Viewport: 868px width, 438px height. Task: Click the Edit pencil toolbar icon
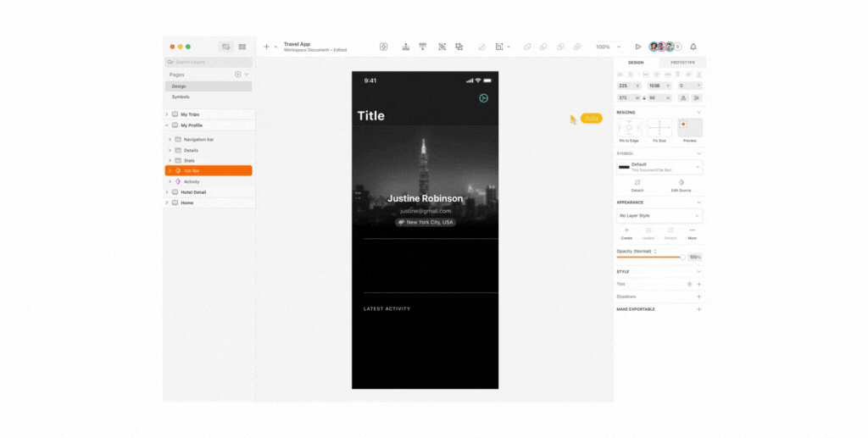point(481,47)
